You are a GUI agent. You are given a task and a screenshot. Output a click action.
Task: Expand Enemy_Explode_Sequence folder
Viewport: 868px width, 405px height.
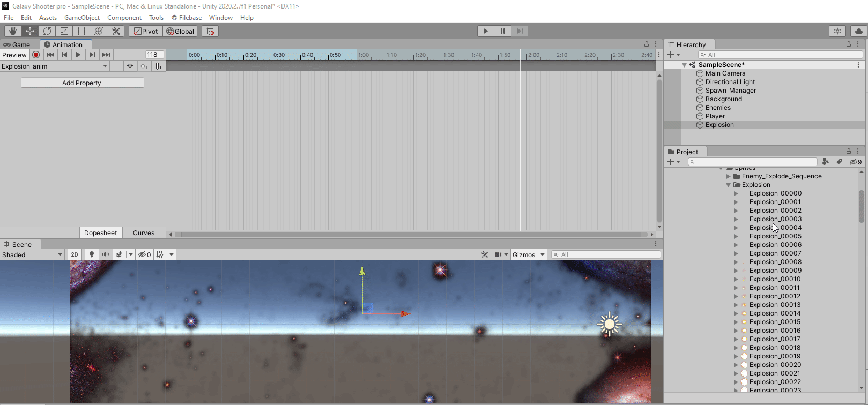tap(729, 176)
